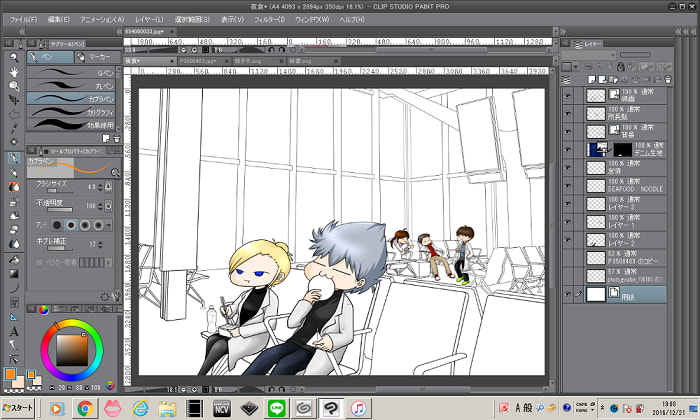This screenshot has width=700, height=420.
Task: Open the フィルター(I) menu
Action: 269,19
